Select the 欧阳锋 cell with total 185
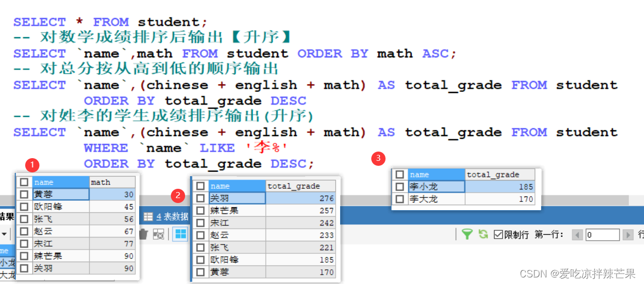The image size is (644, 284). [x=237, y=260]
